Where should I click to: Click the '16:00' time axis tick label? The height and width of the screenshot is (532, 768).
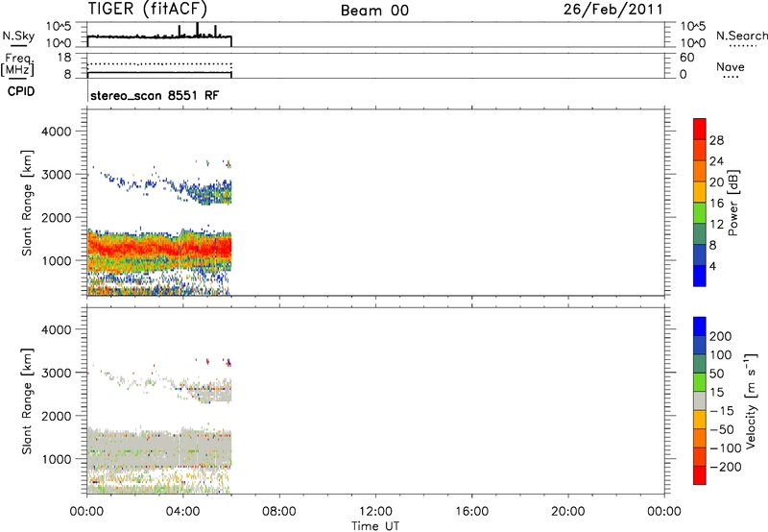coord(471,512)
